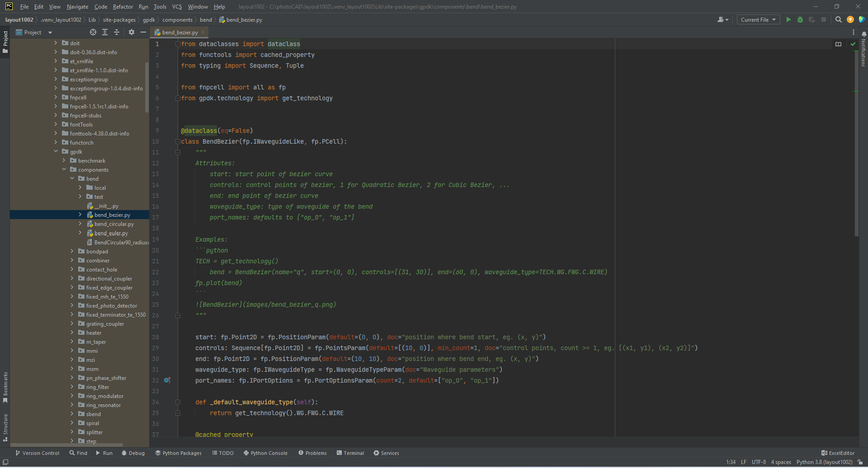
Task: Select __init__.py in the bend folder
Action: tap(106, 206)
